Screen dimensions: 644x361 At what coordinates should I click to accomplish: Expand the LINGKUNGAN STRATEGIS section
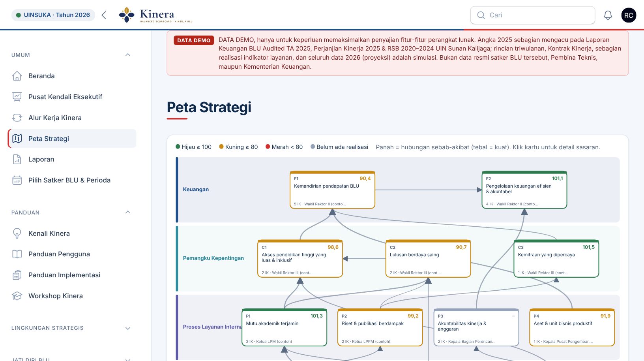pos(128,328)
